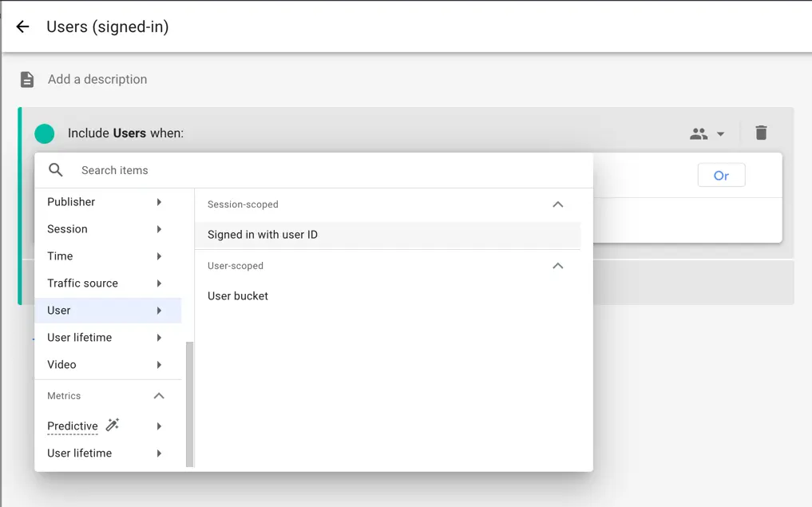Click the back arrow icon
Screen dimensions: 812x507
point(22,27)
